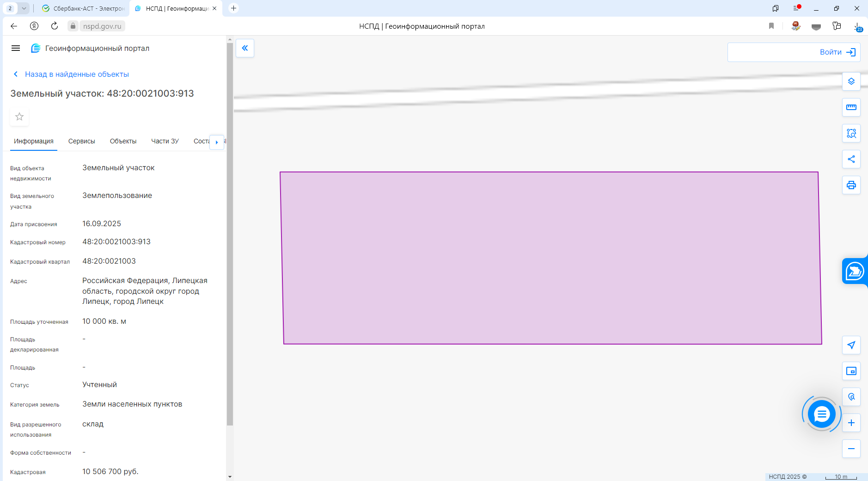Activate the area search selection tool

point(851,133)
